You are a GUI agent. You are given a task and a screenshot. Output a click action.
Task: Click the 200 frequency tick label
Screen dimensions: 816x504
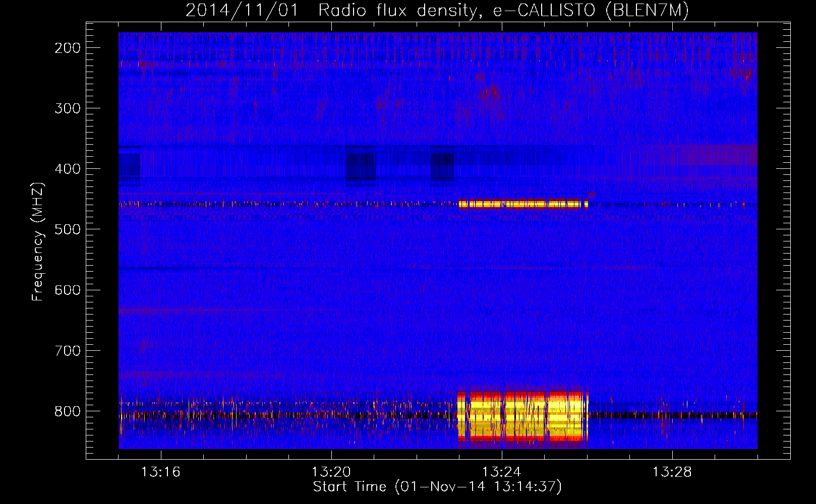[67, 48]
